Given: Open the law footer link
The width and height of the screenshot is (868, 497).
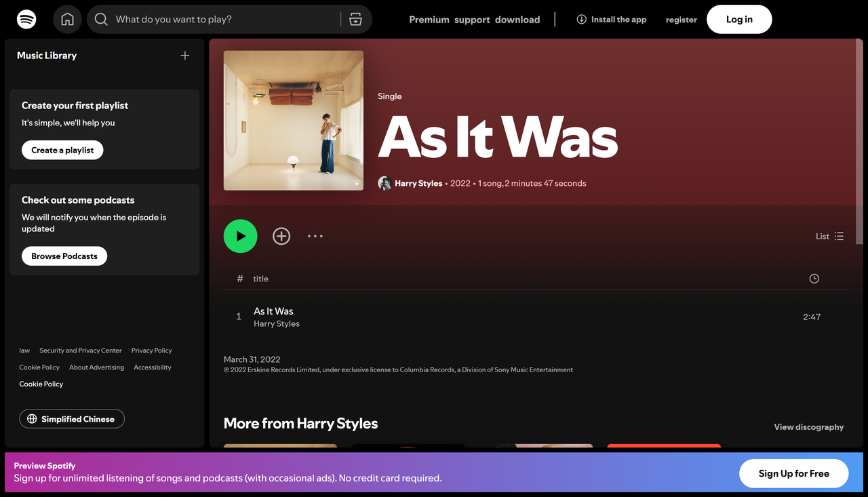Looking at the screenshot, I should click(24, 351).
